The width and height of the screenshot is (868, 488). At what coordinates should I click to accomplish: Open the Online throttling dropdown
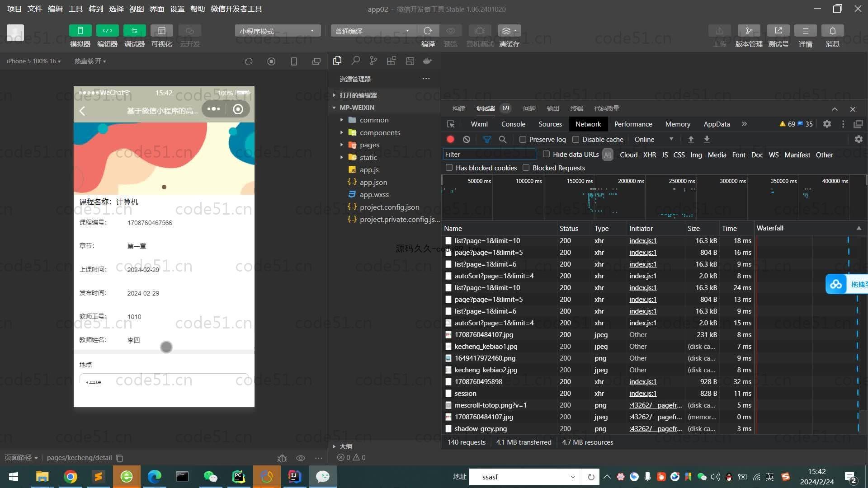coord(654,139)
